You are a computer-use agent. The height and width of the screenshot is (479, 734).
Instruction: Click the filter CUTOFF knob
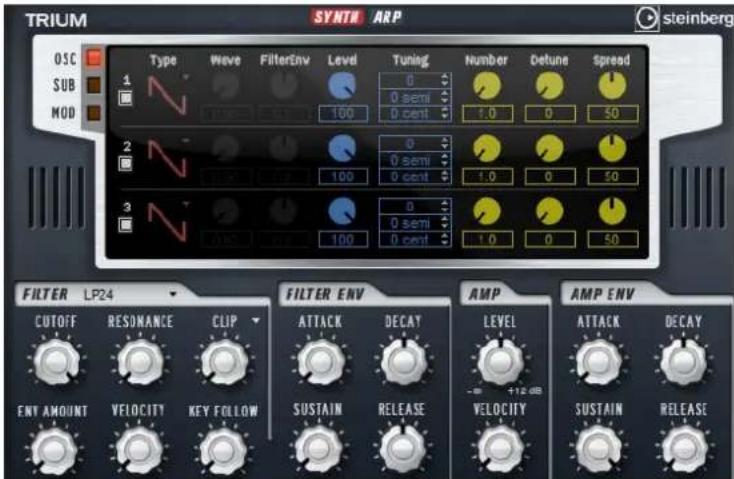point(56,361)
